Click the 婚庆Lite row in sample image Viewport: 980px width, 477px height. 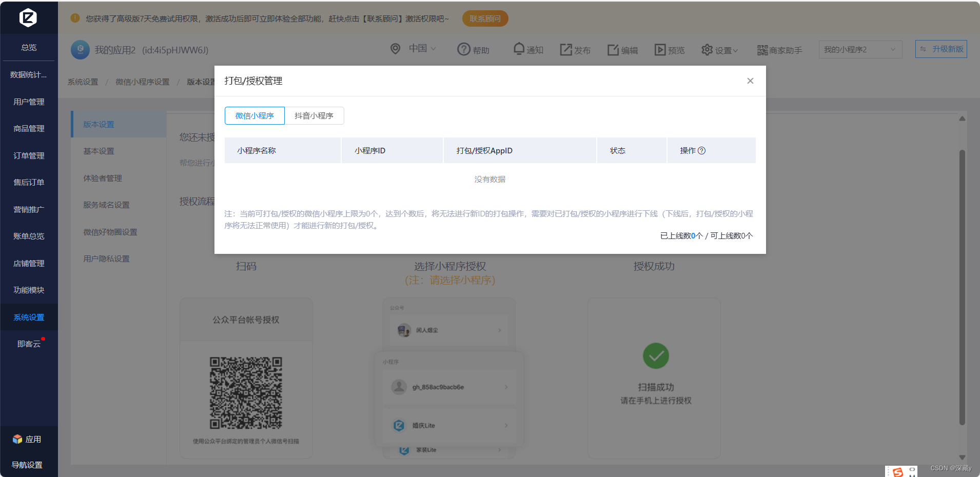[449, 425]
